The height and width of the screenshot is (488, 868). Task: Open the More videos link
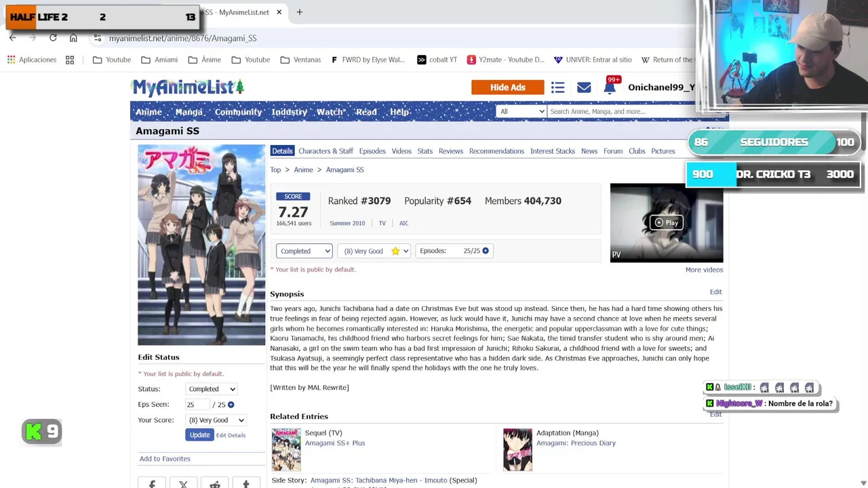704,270
